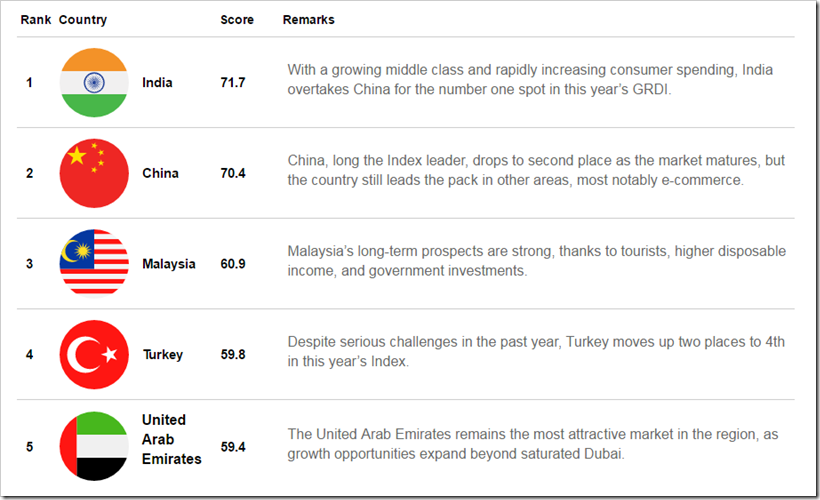Select the United Arab Emirates flag
The height and width of the screenshot is (500, 820).
tap(94, 446)
